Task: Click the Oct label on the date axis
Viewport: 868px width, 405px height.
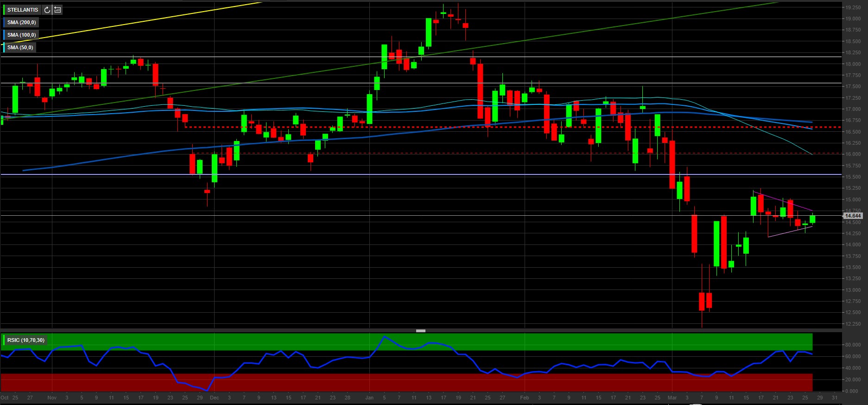Action: (x=5, y=398)
